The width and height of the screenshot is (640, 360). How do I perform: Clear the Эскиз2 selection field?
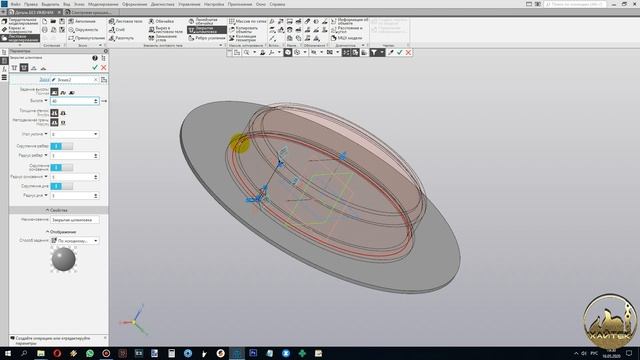point(96,80)
